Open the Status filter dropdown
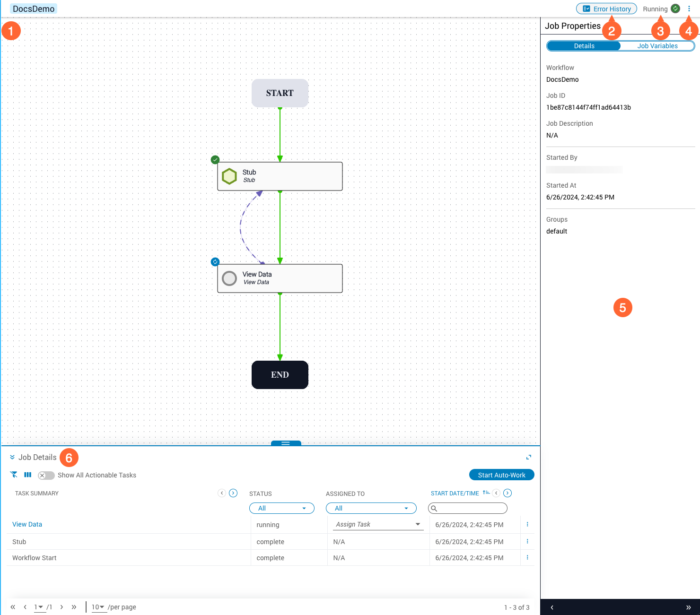Screen dimensions: 700x615 pyautogui.click(x=282, y=508)
